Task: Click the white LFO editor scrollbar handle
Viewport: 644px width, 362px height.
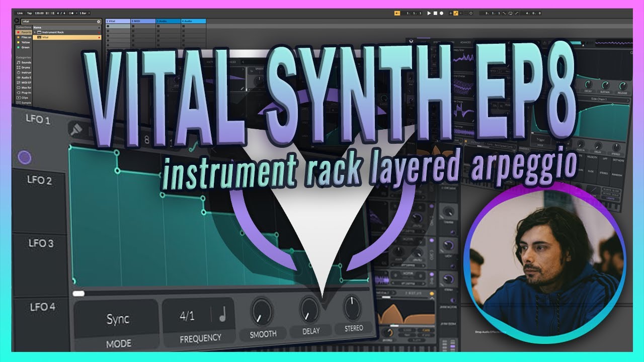Action: pos(78,294)
